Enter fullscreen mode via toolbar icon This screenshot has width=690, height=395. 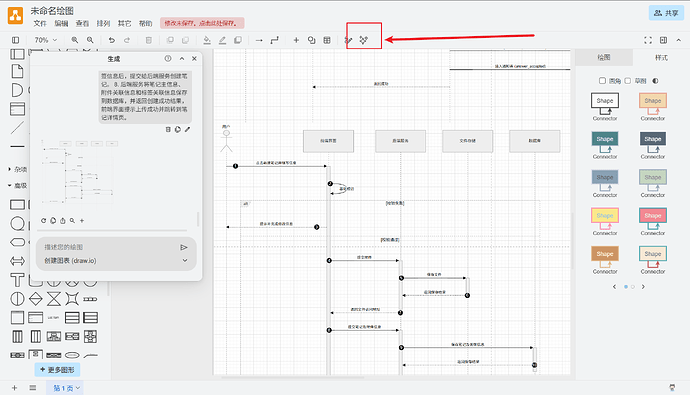(x=648, y=40)
